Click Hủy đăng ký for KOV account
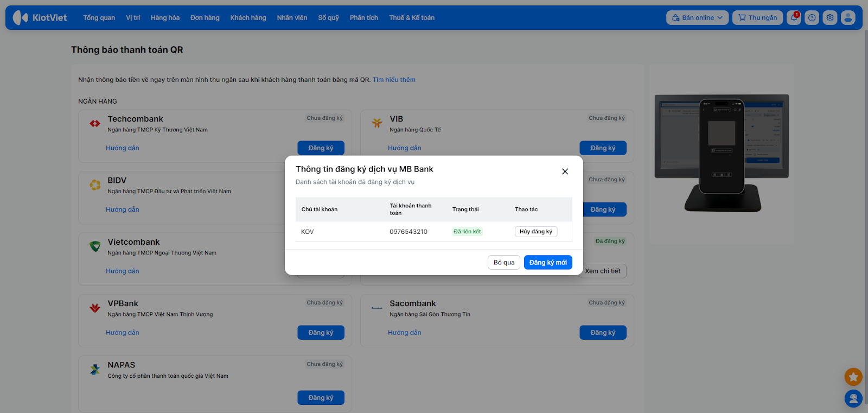 [x=535, y=232]
